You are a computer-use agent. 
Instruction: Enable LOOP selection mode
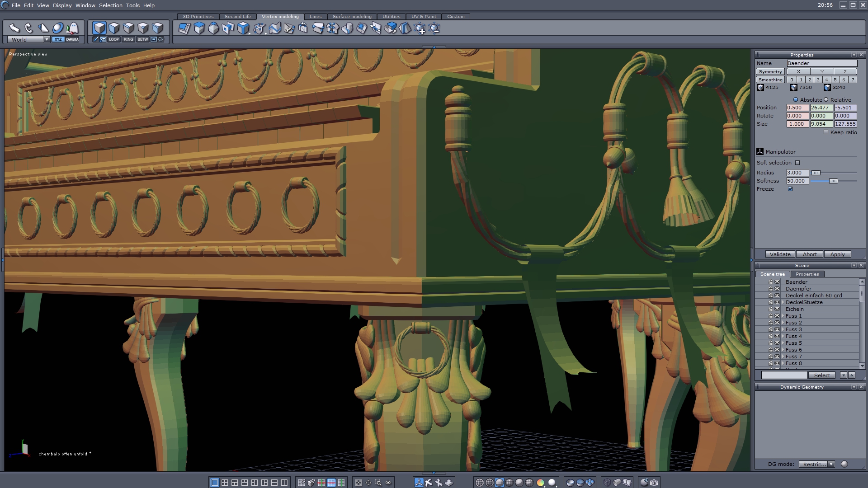113,39
